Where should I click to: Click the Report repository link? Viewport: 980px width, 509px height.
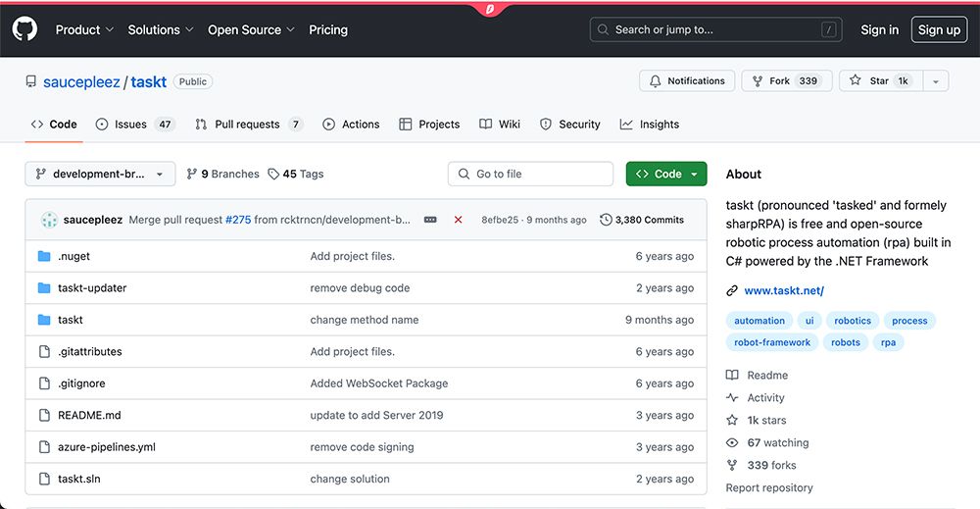(769, 487)
